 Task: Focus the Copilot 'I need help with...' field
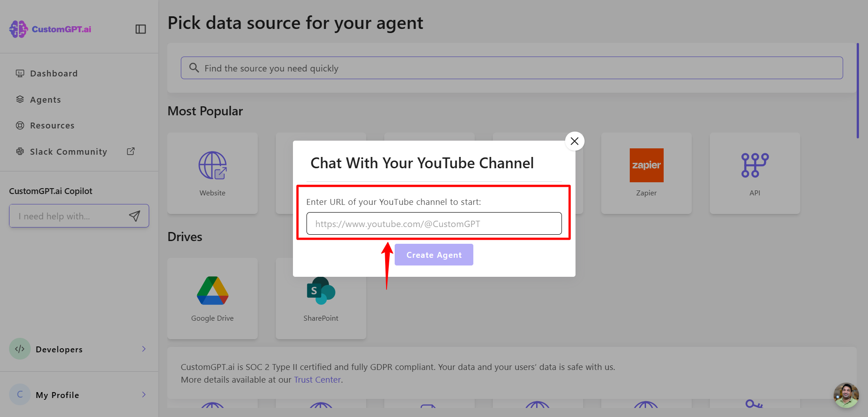click(x=70, y=216)
